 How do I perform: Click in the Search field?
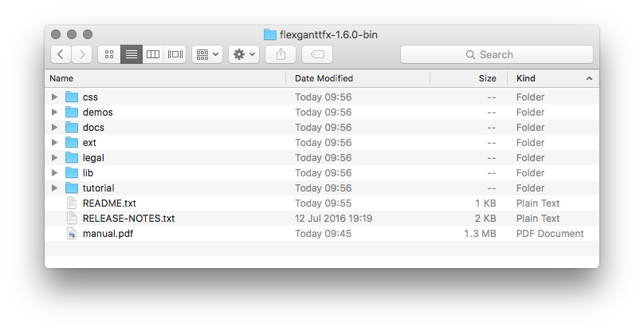497,54
